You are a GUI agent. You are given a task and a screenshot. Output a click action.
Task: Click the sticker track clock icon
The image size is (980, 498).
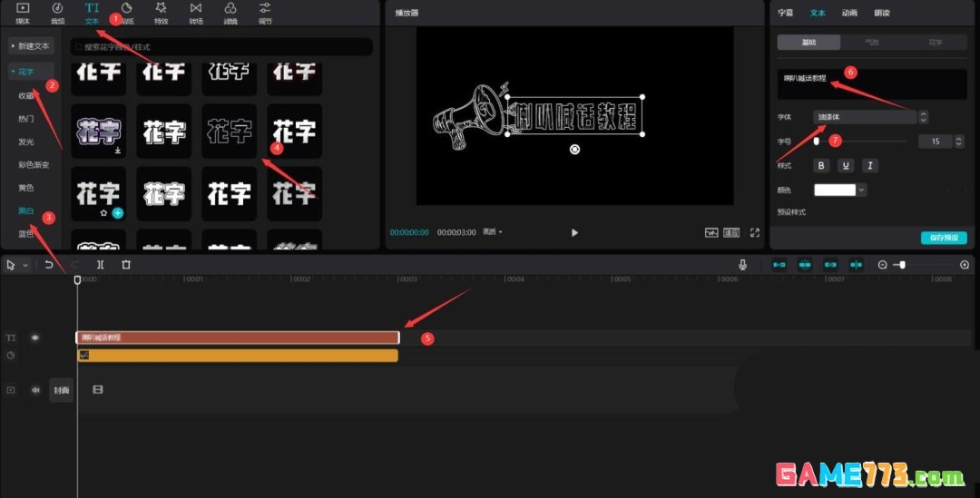coord(11,356)
